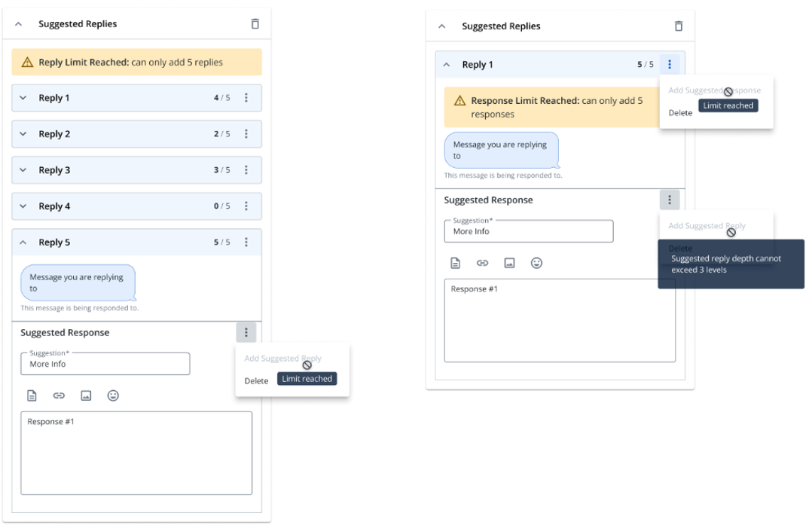
Task: Click image icon in left response toolbar
Action: click(x=86, y=395)
